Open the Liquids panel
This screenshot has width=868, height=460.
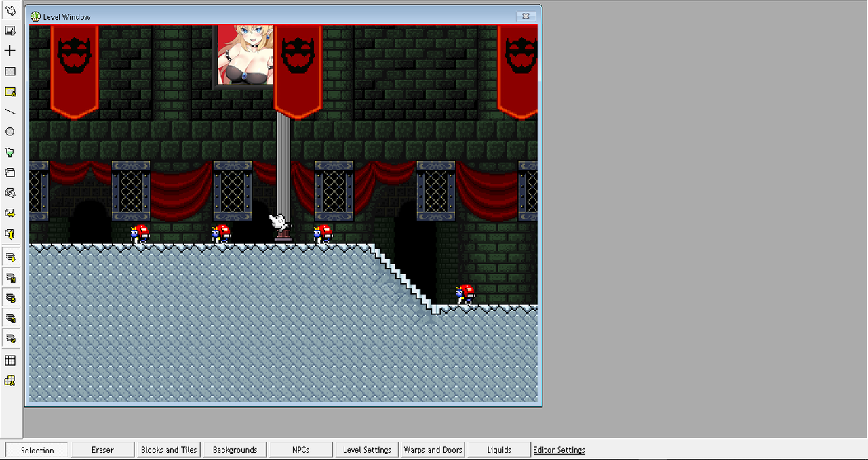tap(498, 450)
